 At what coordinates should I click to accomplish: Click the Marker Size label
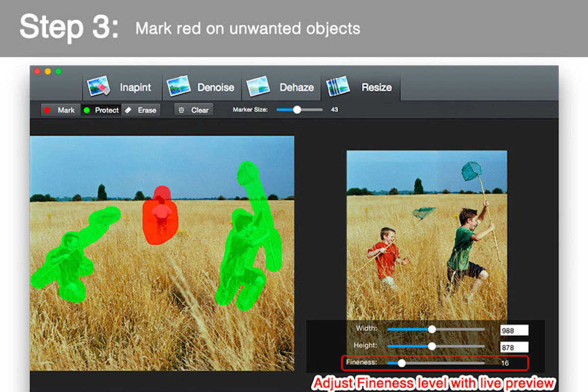point(250,110)
